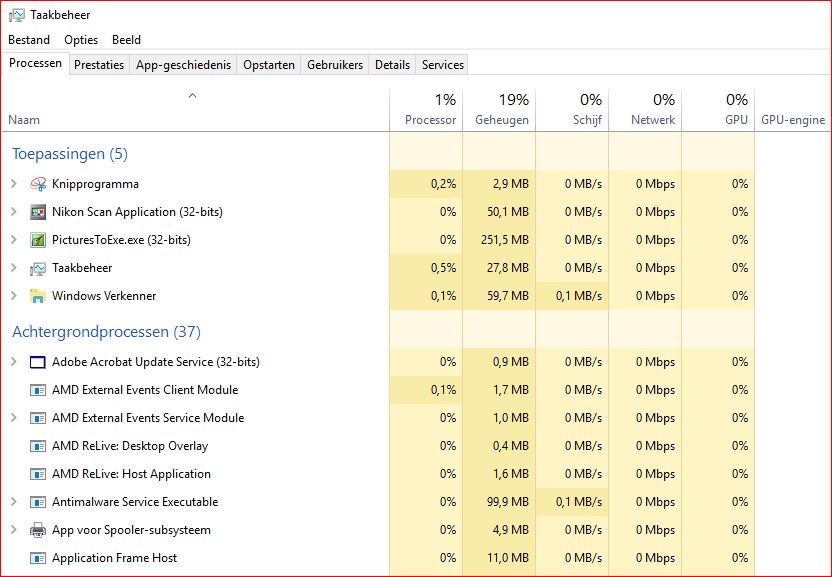Expand Antimalware Service Executable row
832x577 pixels.
click(x=14, y=502)
